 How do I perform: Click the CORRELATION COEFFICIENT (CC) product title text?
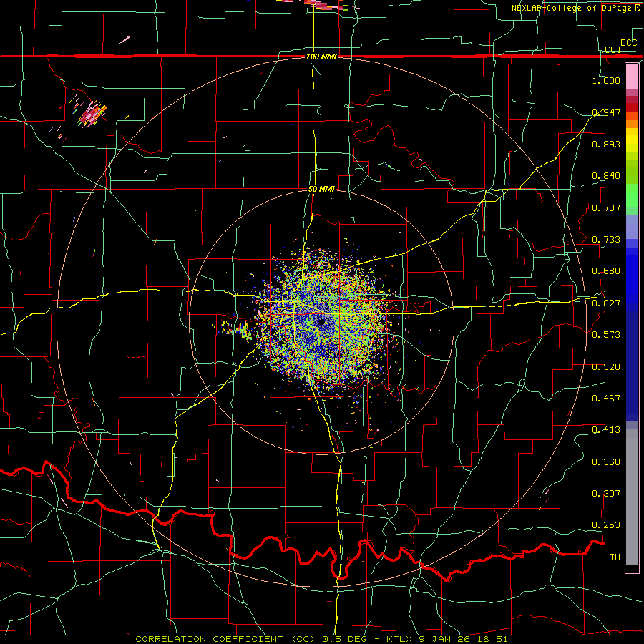(x=225, y=639)
